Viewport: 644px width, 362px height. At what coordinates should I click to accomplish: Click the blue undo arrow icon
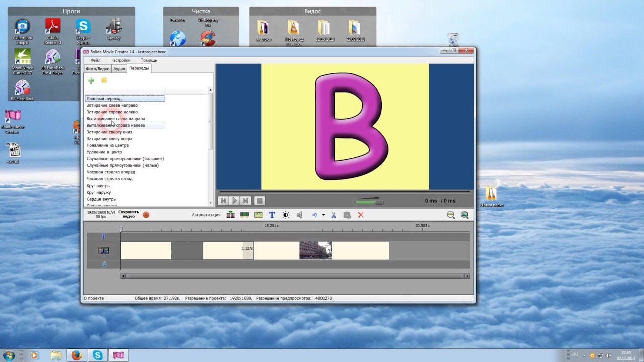(315, 215)
